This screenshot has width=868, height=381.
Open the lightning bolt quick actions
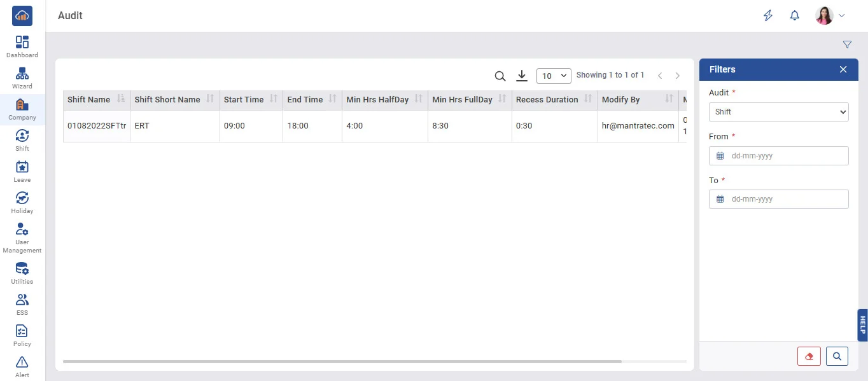click(768, 16)
